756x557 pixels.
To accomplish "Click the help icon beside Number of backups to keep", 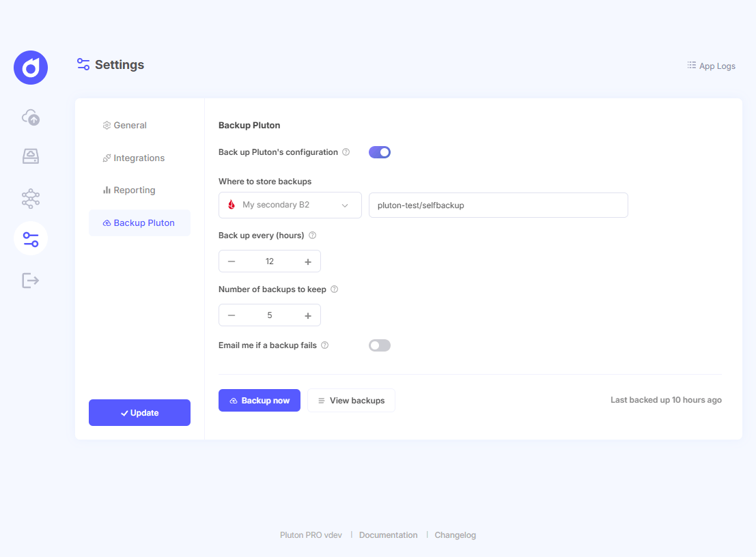I will point(334,289).
